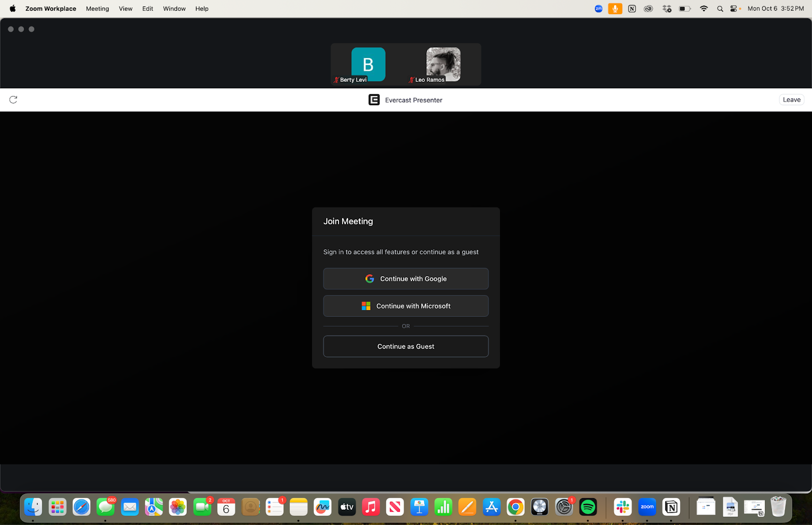The image size is (812, 525).
Task: Open Freeform from the Dock
Action: pos(323,507)
